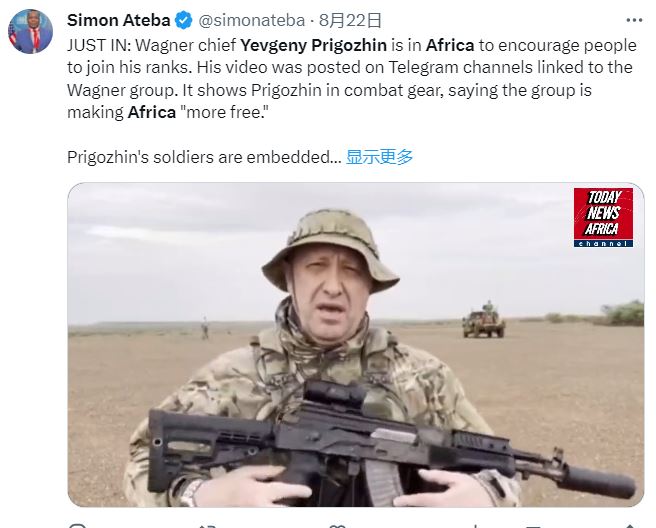Image resolution: width=656 pixels, height=528 pixels.
Task: Click the reply icon below the video
Action: 78,525
